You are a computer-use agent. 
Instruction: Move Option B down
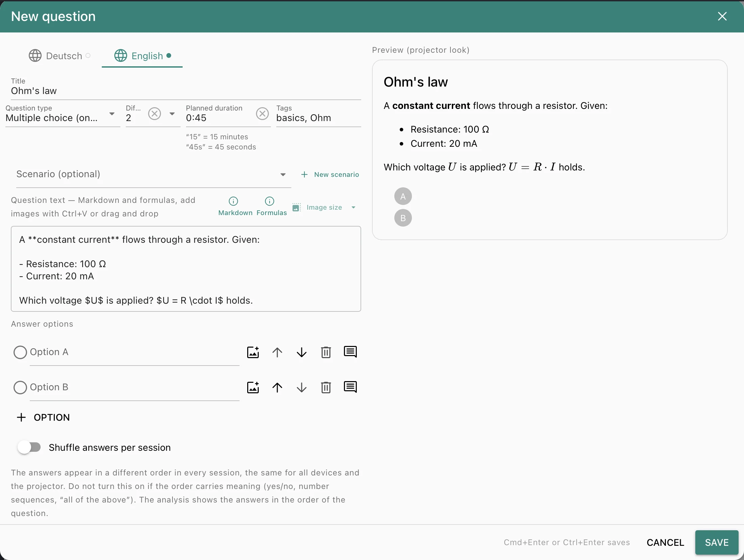(302, 388)
